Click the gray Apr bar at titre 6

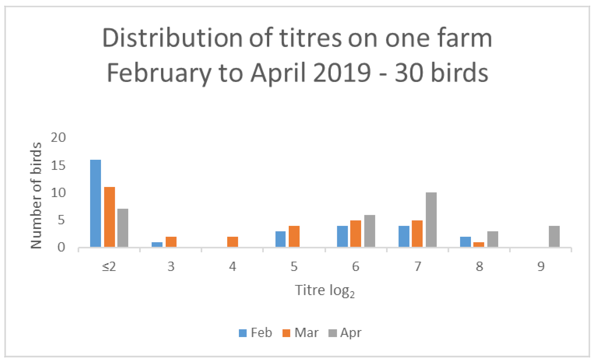[369, 231]
